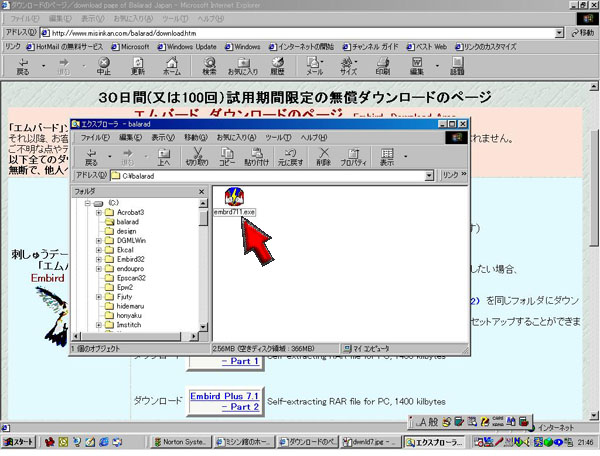Open Properties (プロパティ) from Explorer toolbar
The height and width of the screenshot is (456, 600).
[x=353, y=156]
